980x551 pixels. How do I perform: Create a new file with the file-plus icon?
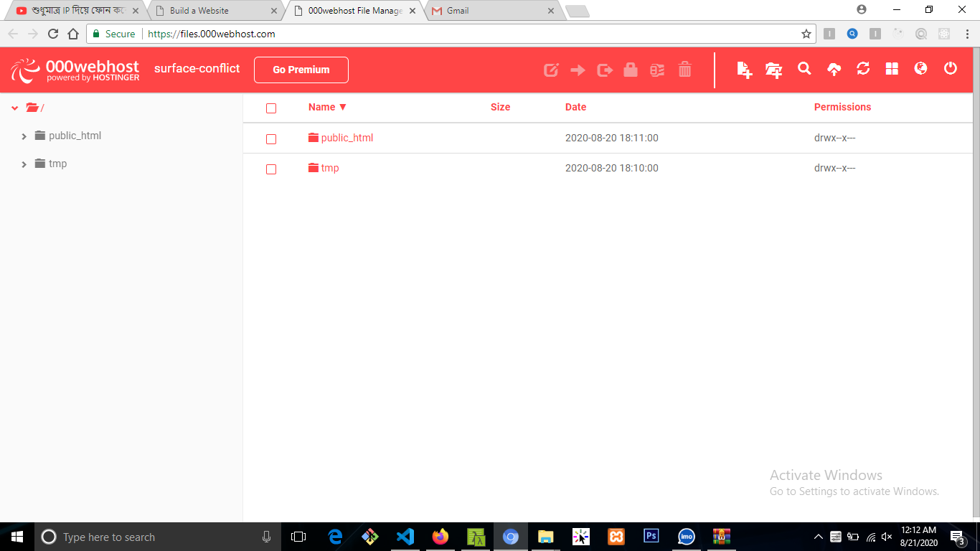(745, 70)
